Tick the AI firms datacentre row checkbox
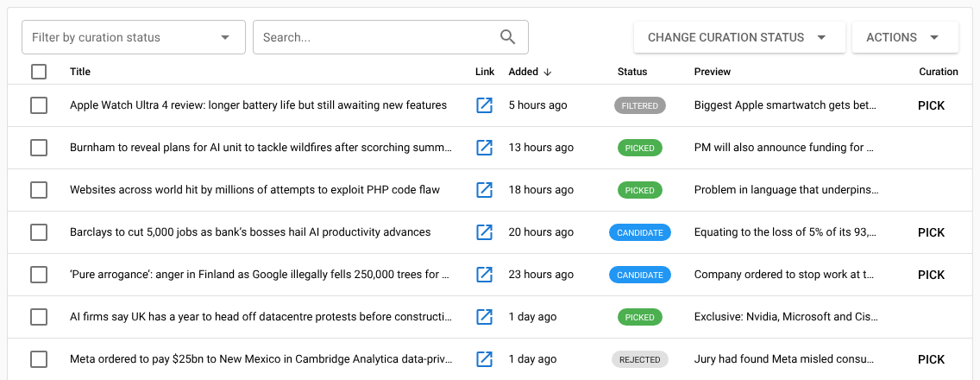This screenshot has width=980, height=380. (39, 317)
